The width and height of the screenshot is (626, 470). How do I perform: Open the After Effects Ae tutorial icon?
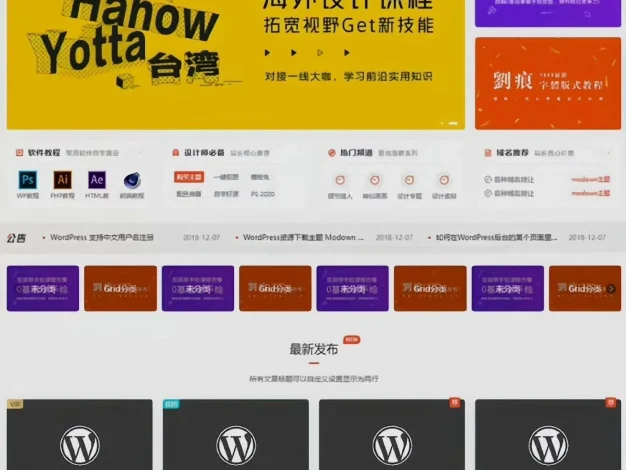point(97,180)
